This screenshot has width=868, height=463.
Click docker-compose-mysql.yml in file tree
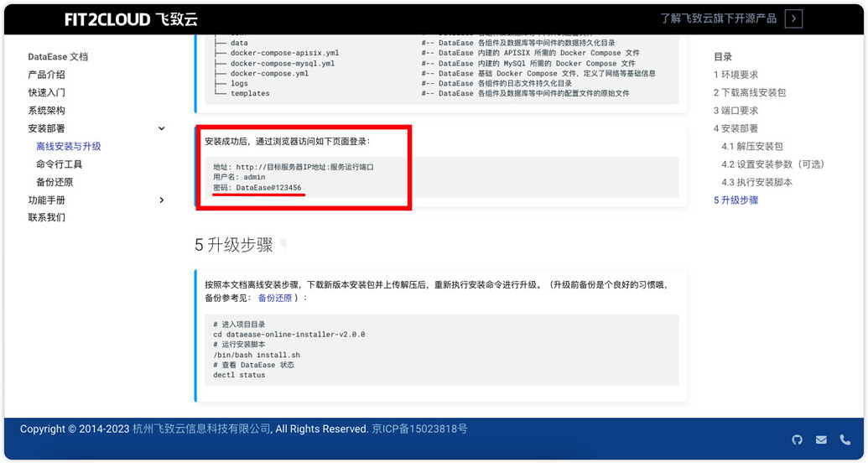(x=283, y=63)
